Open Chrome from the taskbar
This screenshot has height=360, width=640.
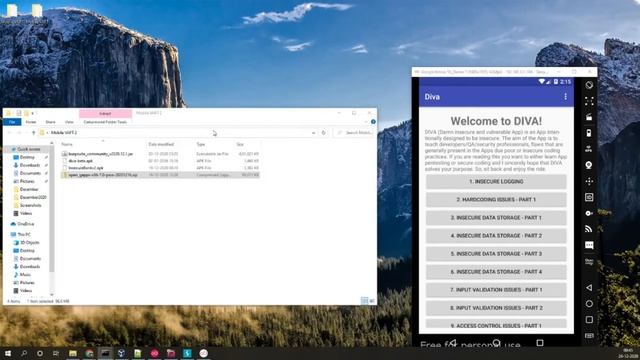click(89, 353)
